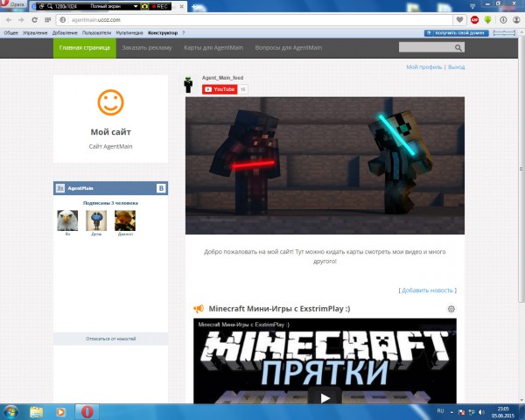The height and width of the screenshot is (420, 525).
Task: Click 'Получить свой домен' button
Action: (457, 33)
